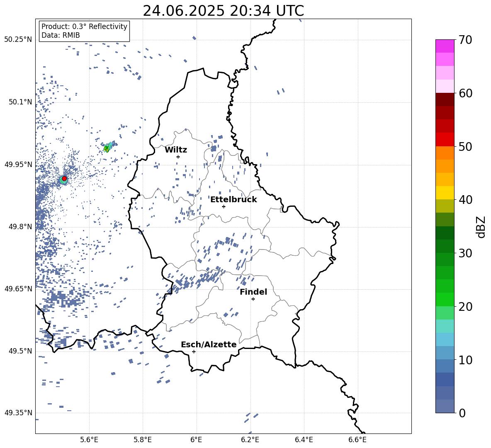Screen dimensions: 491x448
Task: Click the Ettelbruck city label
Action: pyautogui.click(x=233, y=200)
